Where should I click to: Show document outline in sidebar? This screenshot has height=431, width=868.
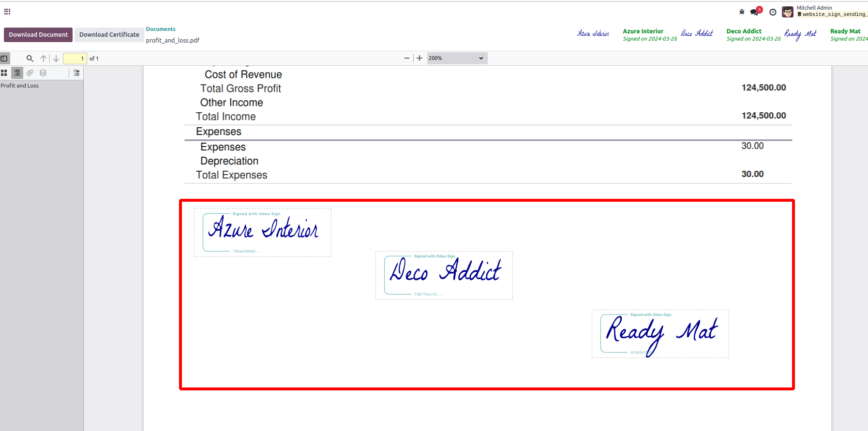(x=17, y=73)
